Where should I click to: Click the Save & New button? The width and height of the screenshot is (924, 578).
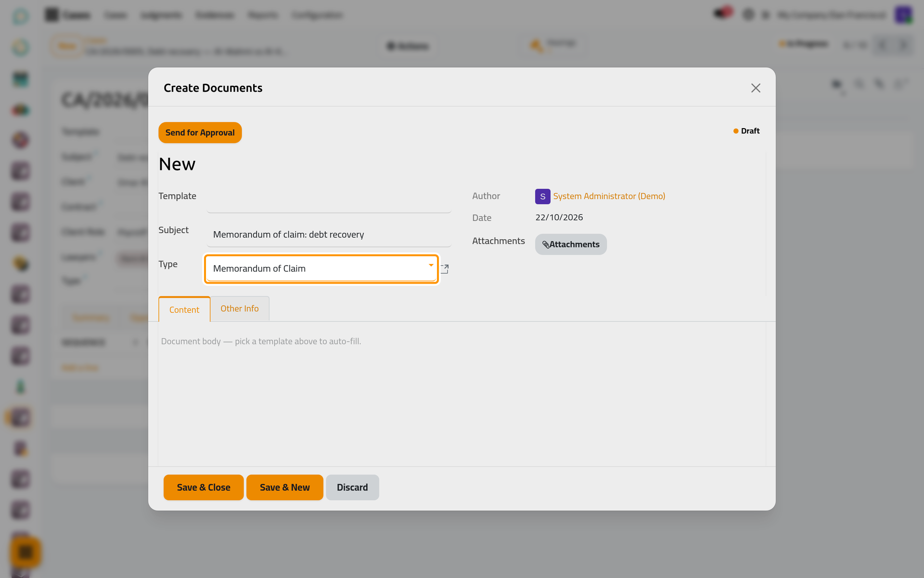click(x=285, y=487)
